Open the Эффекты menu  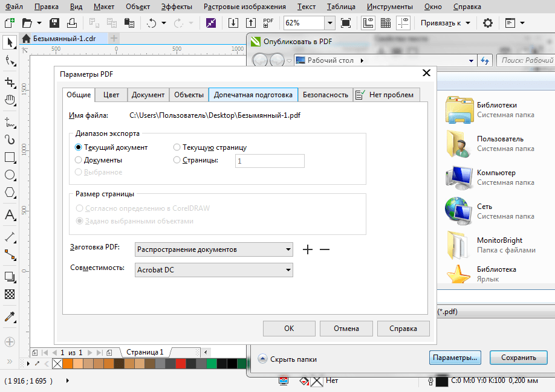tap(177, 7)
